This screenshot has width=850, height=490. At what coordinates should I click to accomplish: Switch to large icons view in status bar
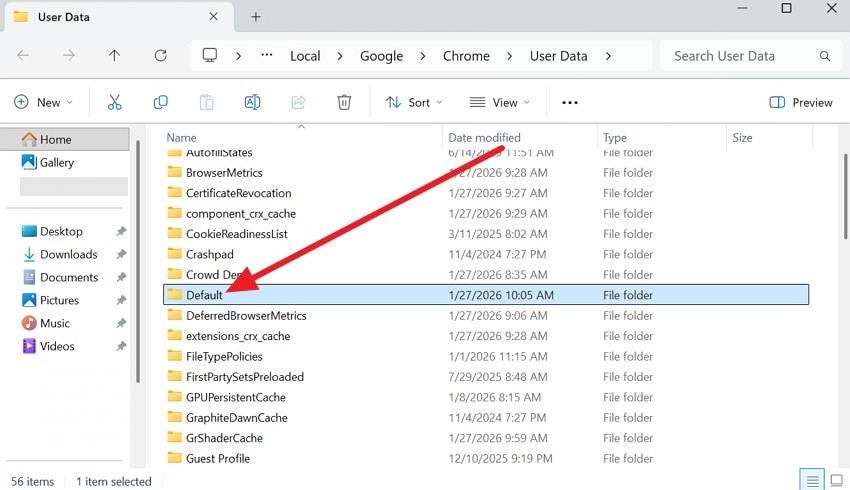tap(837, 480)
